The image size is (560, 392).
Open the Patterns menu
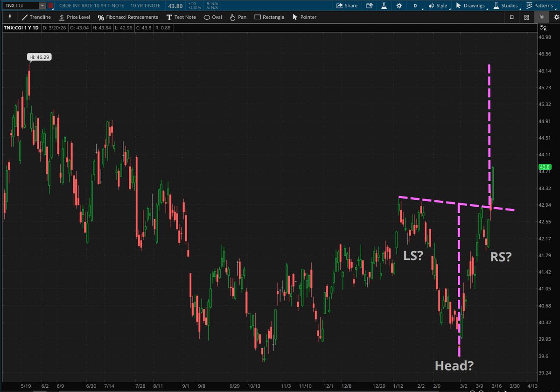pos(541,6)
